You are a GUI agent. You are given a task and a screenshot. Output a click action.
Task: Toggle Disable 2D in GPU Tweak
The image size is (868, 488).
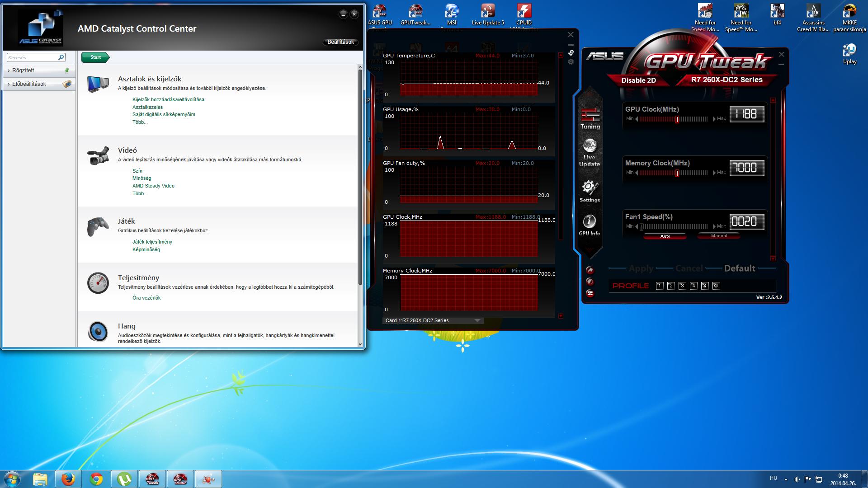click(638, 80)
